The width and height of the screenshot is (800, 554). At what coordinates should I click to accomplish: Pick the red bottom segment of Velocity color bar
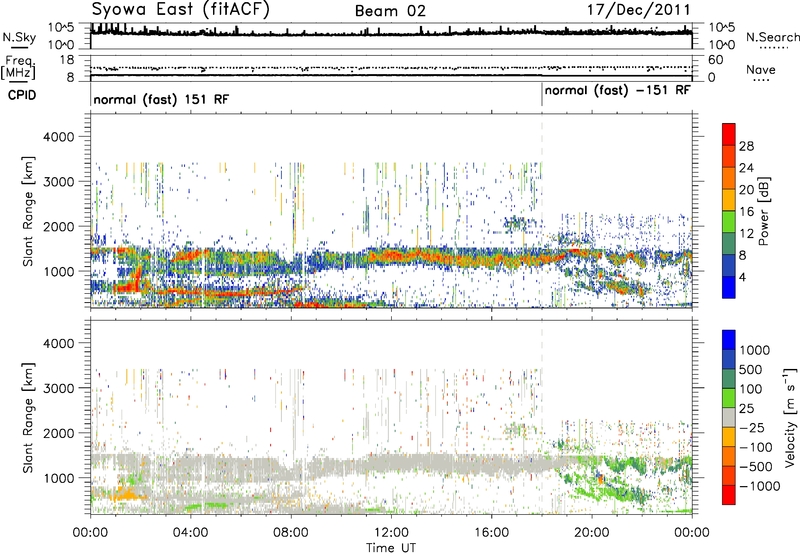[x=729, y=495]
